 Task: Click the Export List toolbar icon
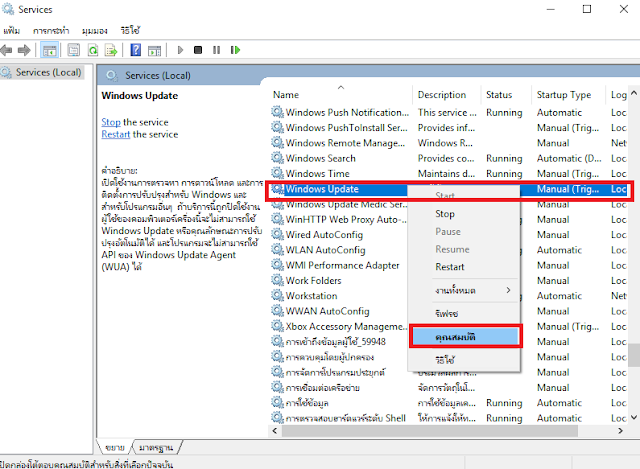coord(111,50)
